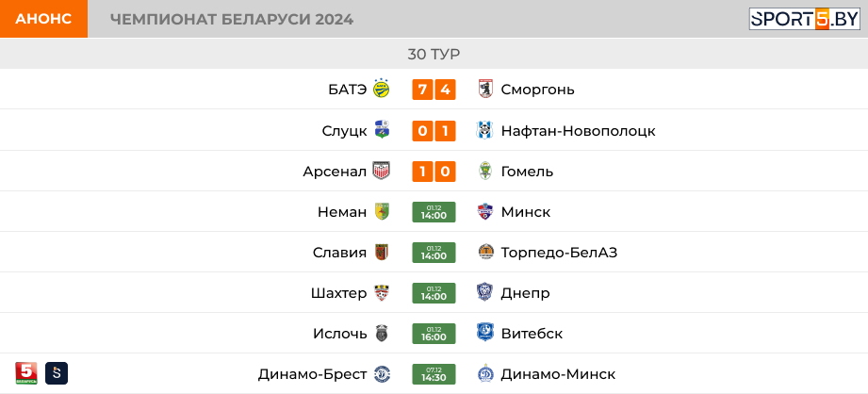Image resolution: width=868 pixels, height=394 pixels.
Task: Open the Славия team name
Action: pyautogui.click(x=339, y=253)
